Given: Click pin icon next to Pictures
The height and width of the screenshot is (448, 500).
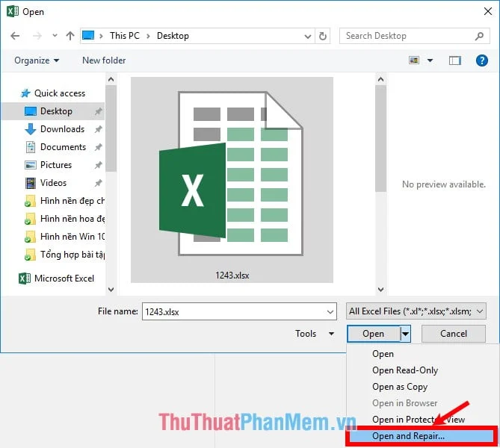Looking at the screenshot, I should pos(98,165).
